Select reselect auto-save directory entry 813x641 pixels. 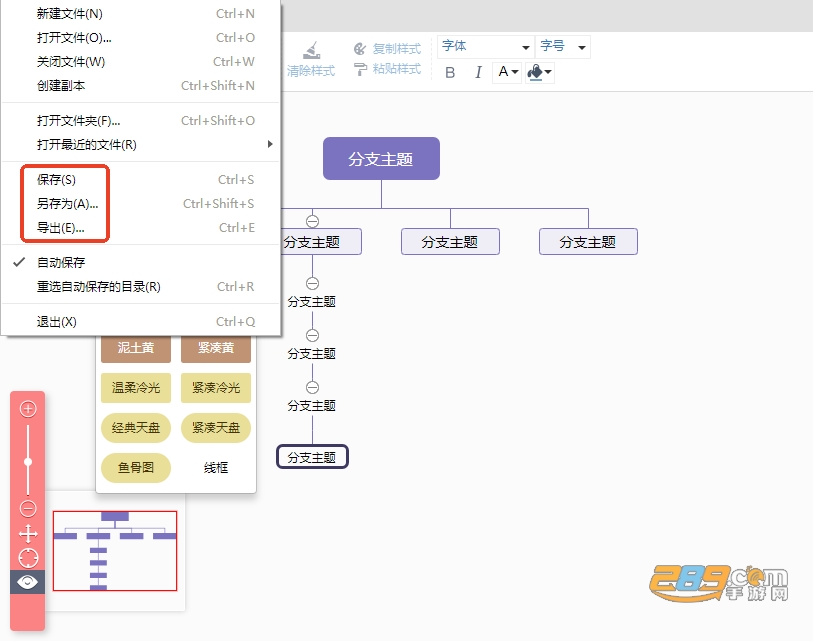(x=141, y=286)
